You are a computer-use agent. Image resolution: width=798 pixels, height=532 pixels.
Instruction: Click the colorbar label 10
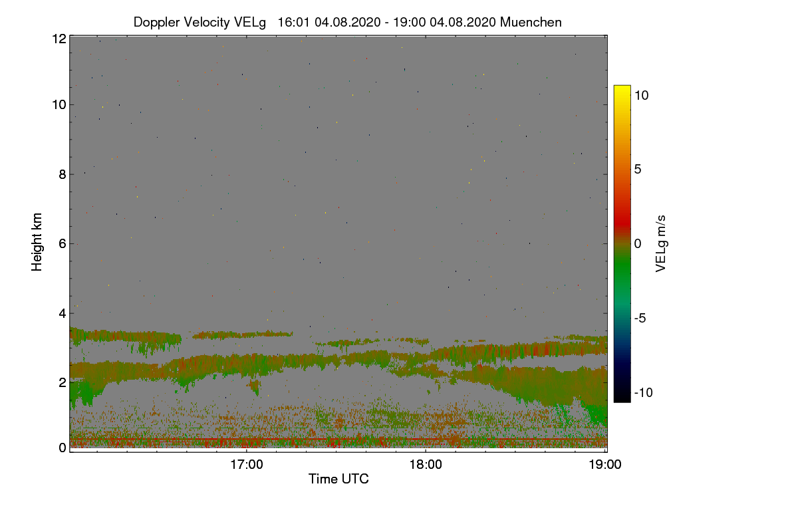click(x=642, y=95)
